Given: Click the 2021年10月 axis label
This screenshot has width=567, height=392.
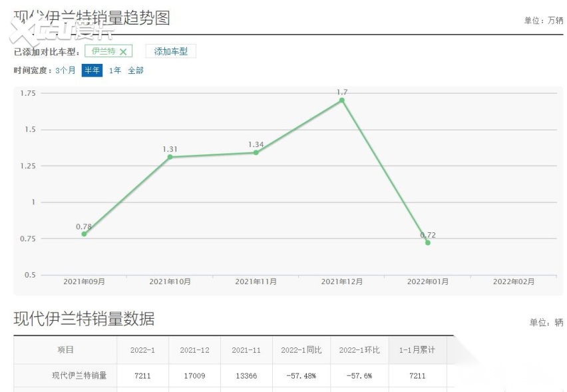Looking at the screenshot, I should 170,282.
